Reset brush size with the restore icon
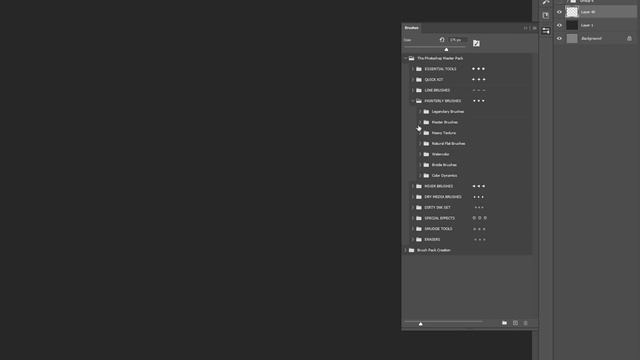Screen dimensions: 640x360 coord(442,40)
